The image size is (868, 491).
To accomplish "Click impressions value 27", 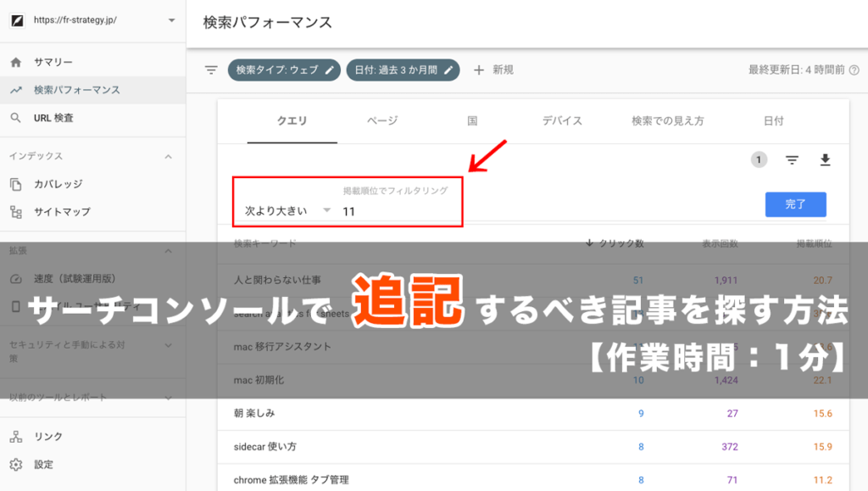I will (732, 414).
